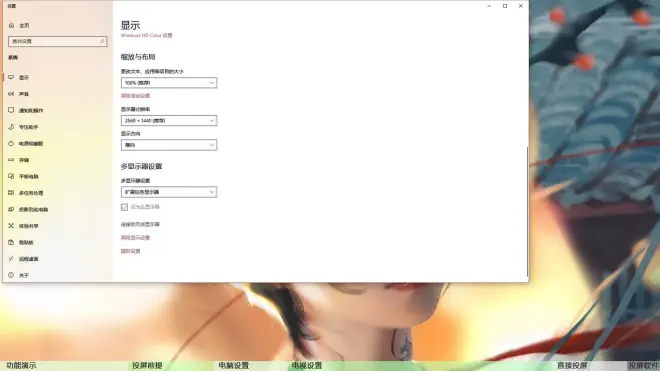Click the search magnifier icon in 查找设置 box
The height and width of the screenshot is (371, 660).
101,41
